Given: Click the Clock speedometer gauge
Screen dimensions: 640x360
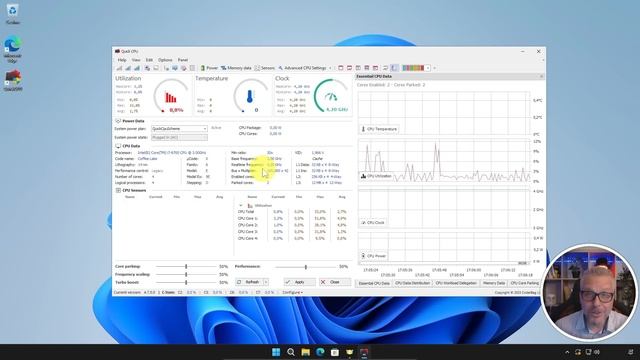Looking at the screenshot, I should point(331,97).
